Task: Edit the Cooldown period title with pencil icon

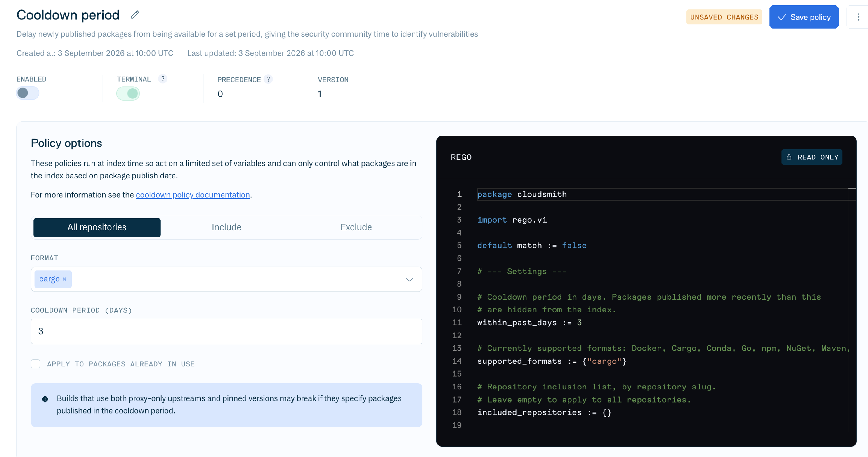Action: (x=135, y=14)
